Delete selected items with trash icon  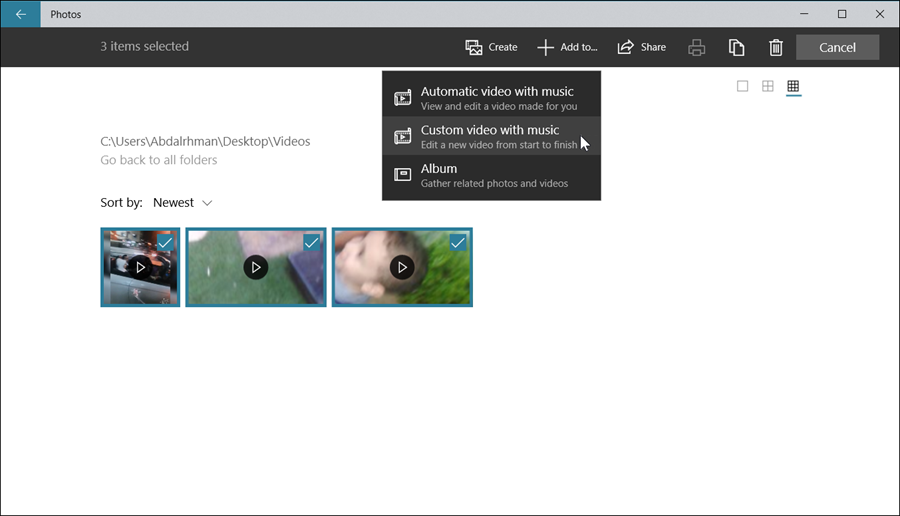click(775, 47)
